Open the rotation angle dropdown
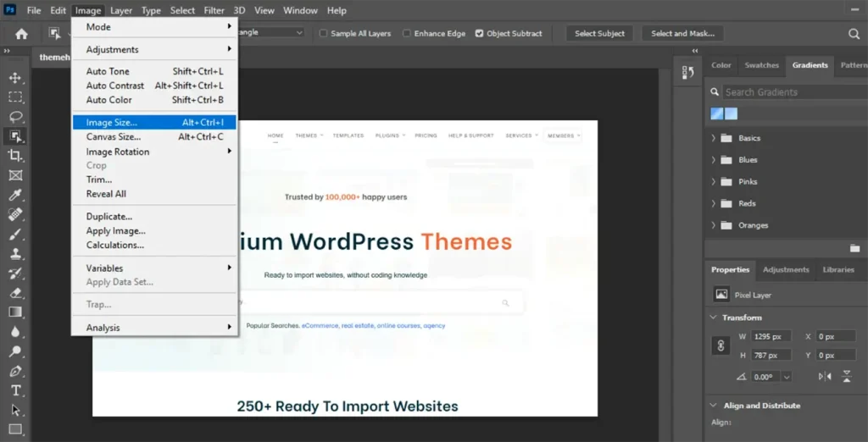This screenshot has width=868, height=442. click(x=787, y=377)
